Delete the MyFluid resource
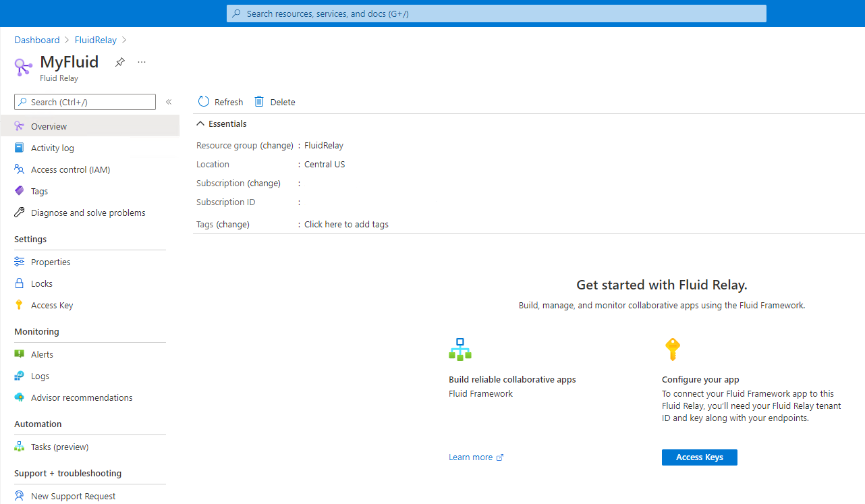This screenshot has height=504, width=865. coord(275,101)
